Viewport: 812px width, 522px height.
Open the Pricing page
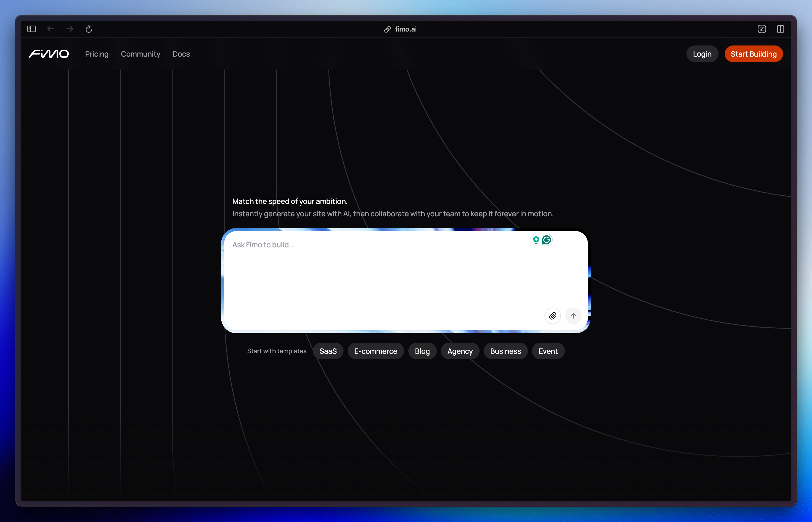[97, 54]
